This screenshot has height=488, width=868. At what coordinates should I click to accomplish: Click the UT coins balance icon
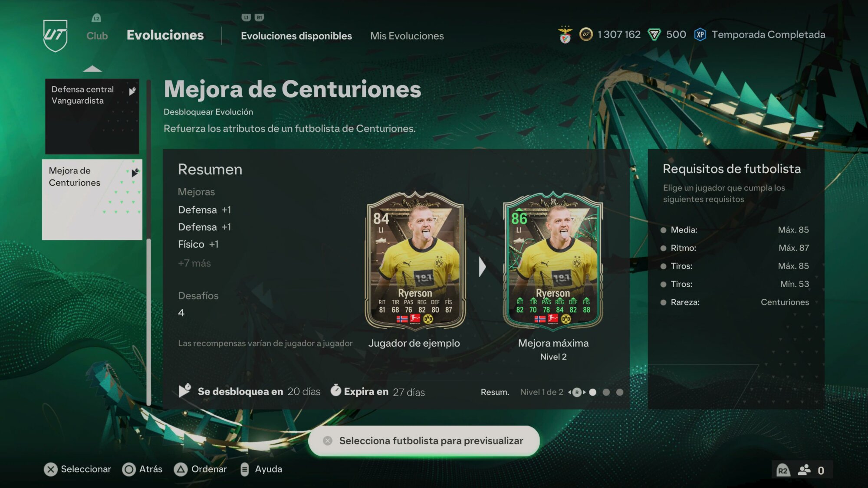[x=585, y=35]
